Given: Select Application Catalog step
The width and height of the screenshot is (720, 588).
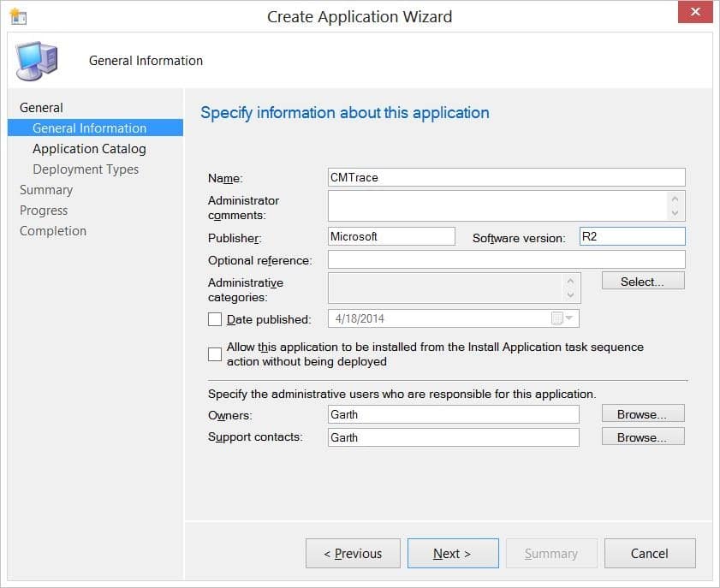Looking at the screenshot, I should (x=88, y=148).
